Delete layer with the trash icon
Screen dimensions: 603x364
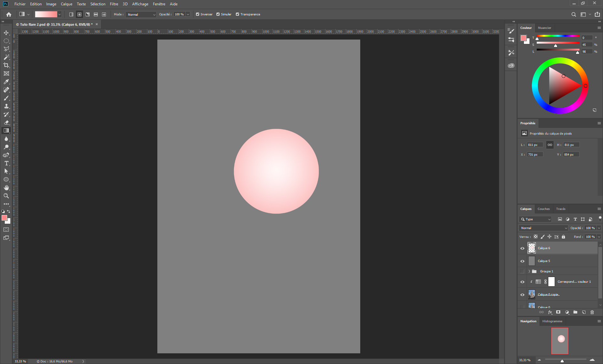[x=592, y=312]
